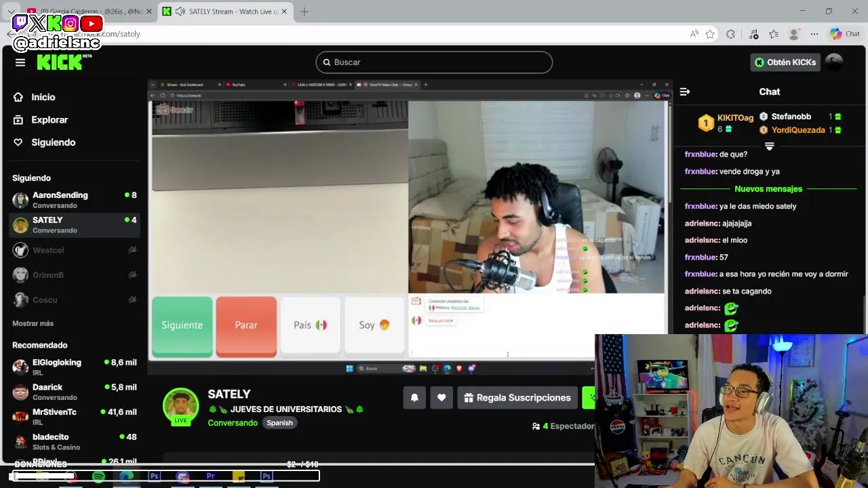Screen dimensions: 868x488
Task: Open the AaronSending channel in the sidebar
Action: point(75,200)
